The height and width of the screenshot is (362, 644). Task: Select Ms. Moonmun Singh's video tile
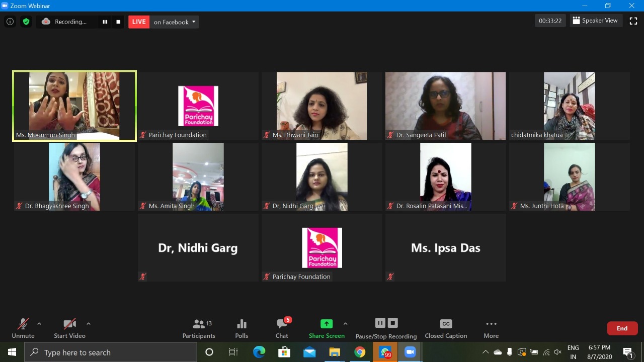click(74, 106)
